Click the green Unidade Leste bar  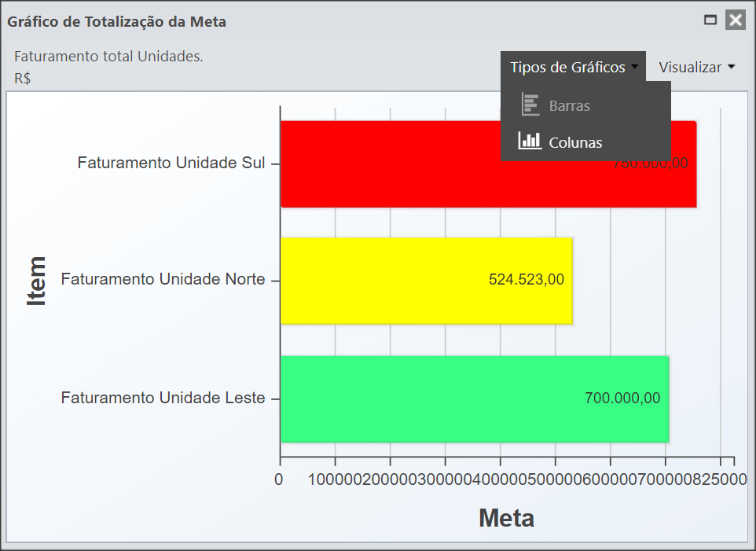click(475, 399)
